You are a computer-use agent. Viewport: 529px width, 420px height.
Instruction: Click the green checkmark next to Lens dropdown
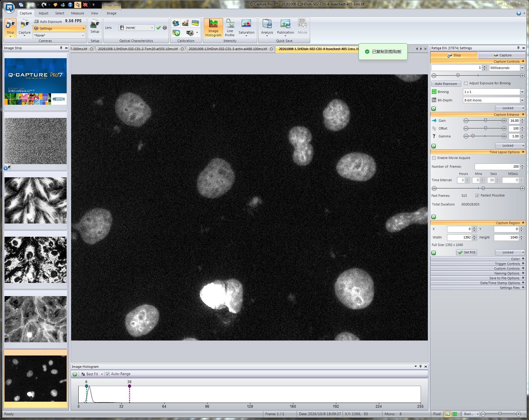pos(159,28)
